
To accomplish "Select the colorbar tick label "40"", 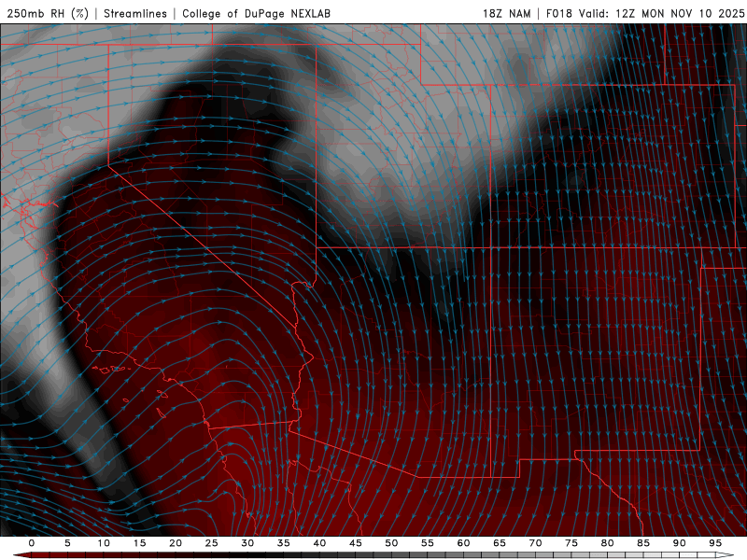I will click(319, 543).
